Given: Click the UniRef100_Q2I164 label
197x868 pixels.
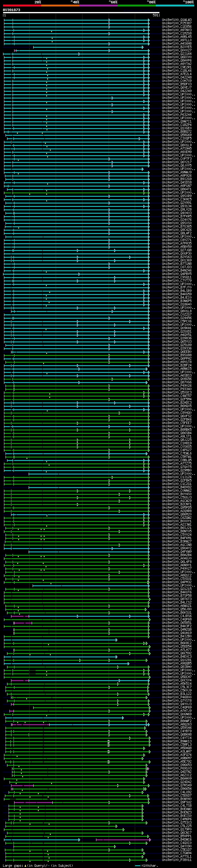Looking at the screenshot, I should click(176, 54).
